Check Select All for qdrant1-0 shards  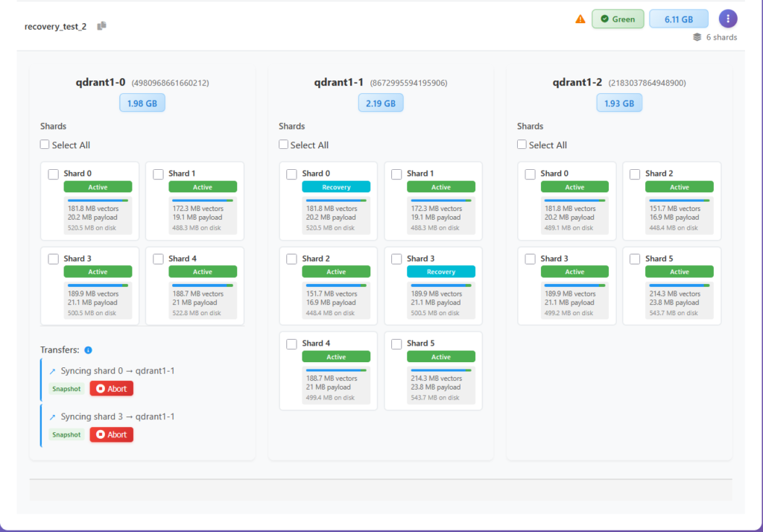[x=45, y=145]
